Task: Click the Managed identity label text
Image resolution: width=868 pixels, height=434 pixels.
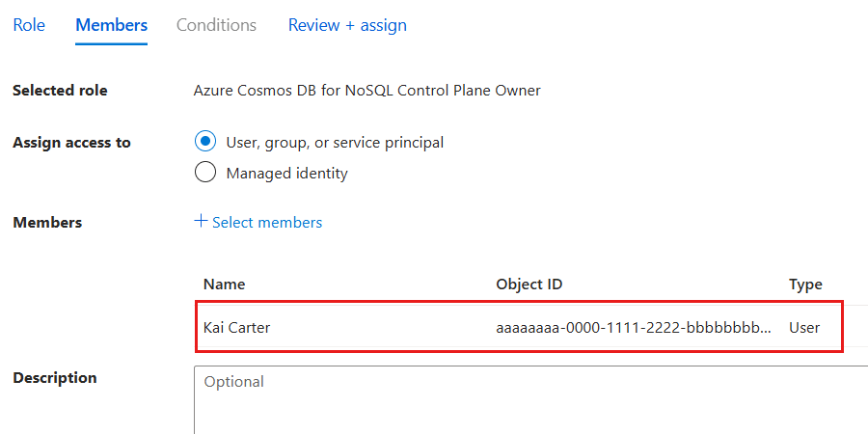Action: (286, 174)
